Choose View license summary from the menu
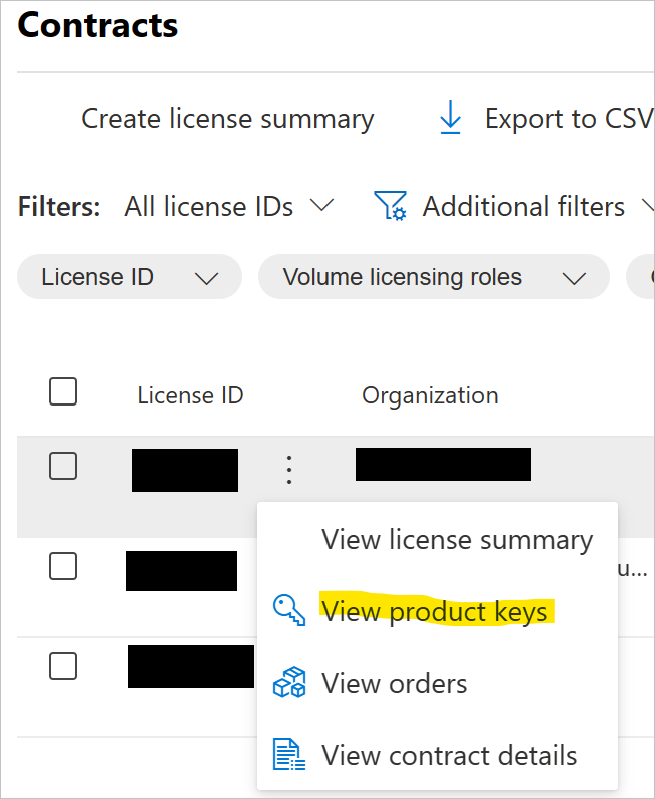 [457, 540]
